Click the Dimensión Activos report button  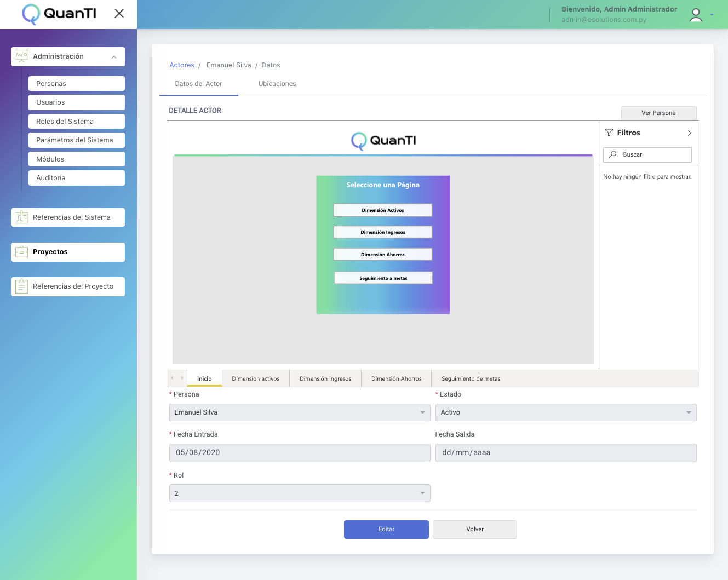point(383,210)
